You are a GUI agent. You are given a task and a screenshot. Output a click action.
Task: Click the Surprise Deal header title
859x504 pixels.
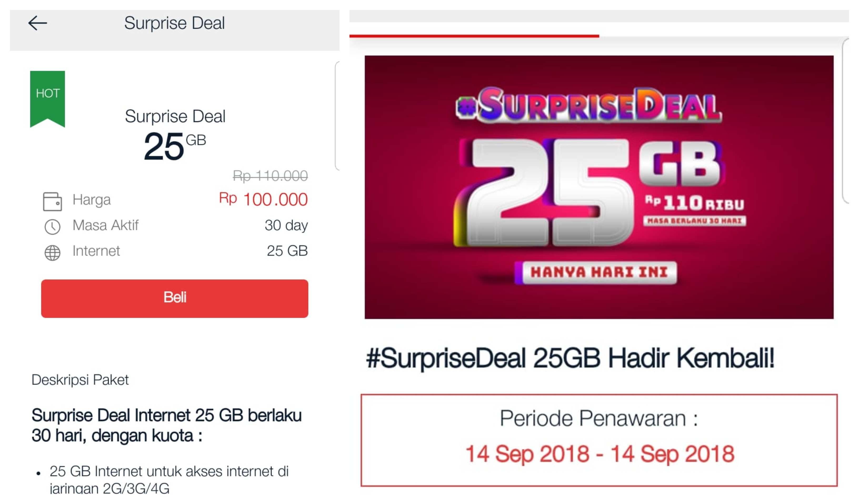174,23
